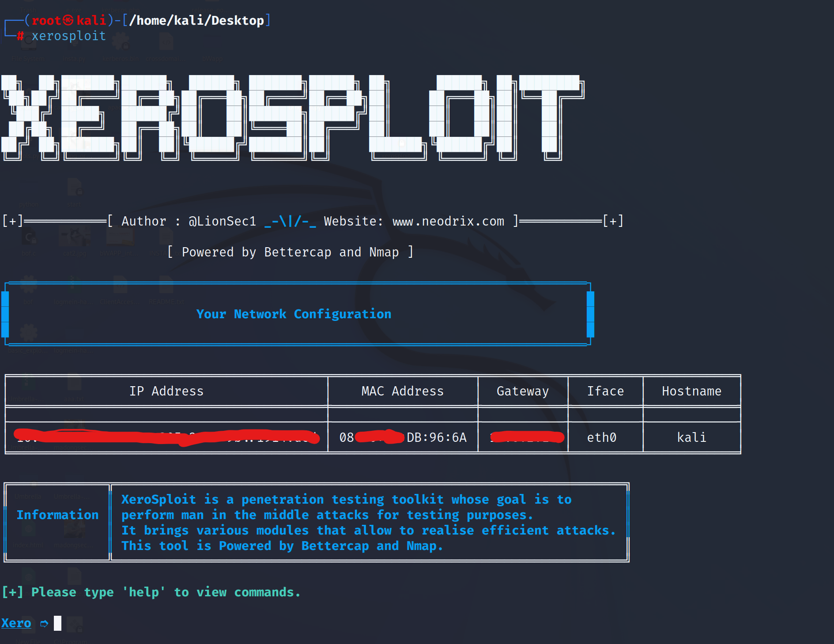Click line 'perform man in the middle attacks'

(x=327, y=515)
